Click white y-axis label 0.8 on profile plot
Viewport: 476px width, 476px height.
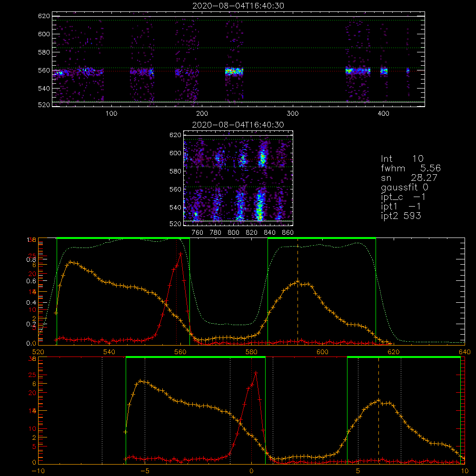coord(31,259)
